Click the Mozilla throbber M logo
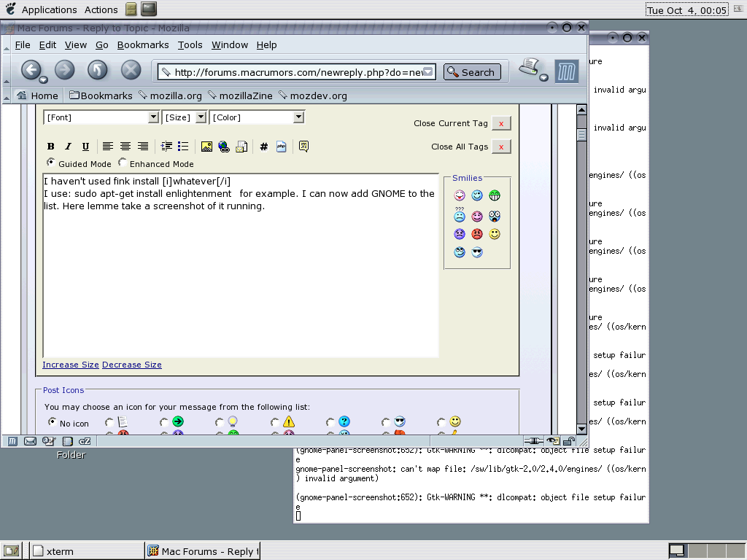The height and width of the screenshot is (560, 747). click(x=566, y=72)
